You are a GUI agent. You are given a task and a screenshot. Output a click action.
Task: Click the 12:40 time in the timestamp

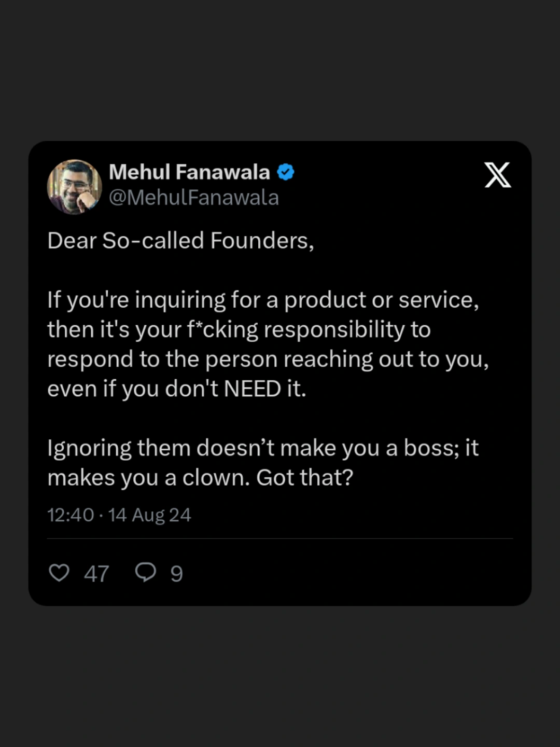coord(71,515)
